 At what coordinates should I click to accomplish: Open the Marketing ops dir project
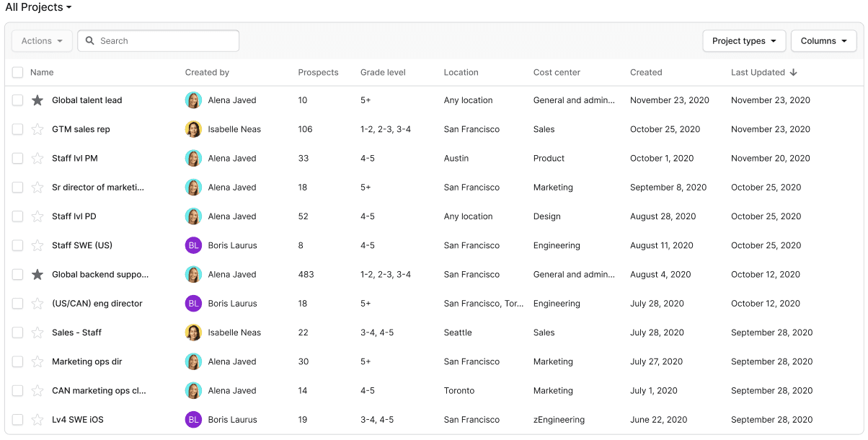(84, 361)
